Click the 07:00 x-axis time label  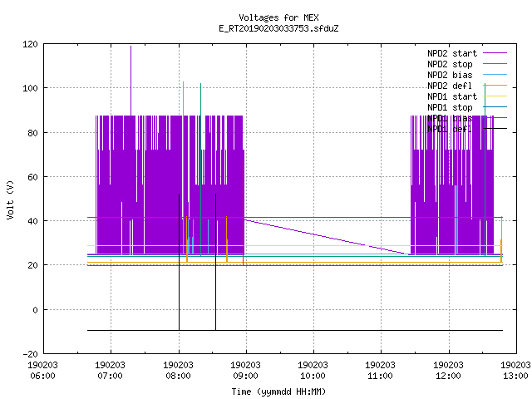pyautogui.click(x=110, y=376)
